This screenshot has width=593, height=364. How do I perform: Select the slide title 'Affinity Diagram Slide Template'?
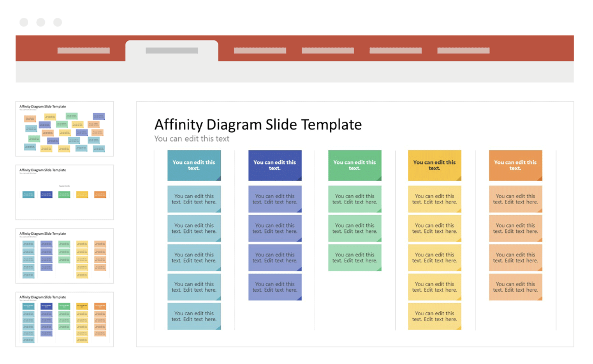[x=258, y=125]
